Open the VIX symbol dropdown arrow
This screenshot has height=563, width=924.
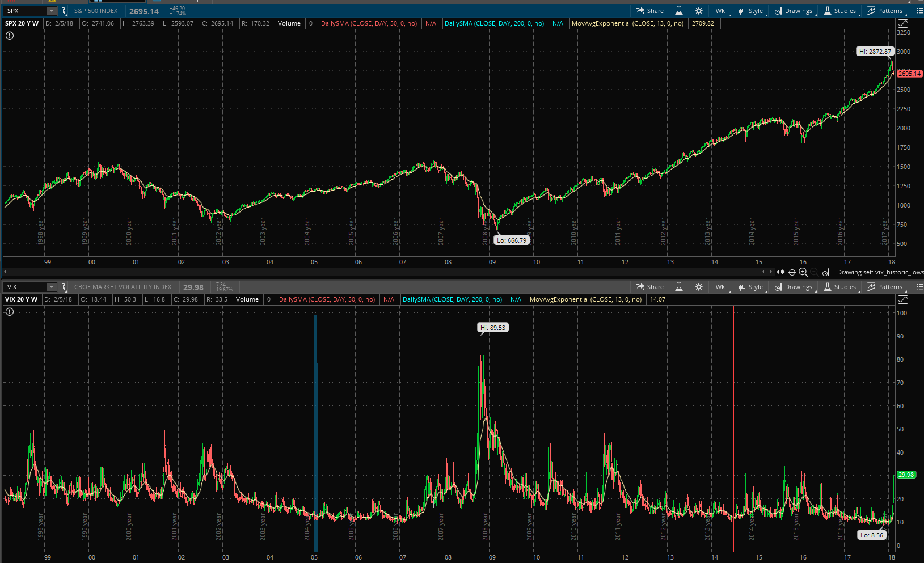pyautogui.click(x=51, y=287)
